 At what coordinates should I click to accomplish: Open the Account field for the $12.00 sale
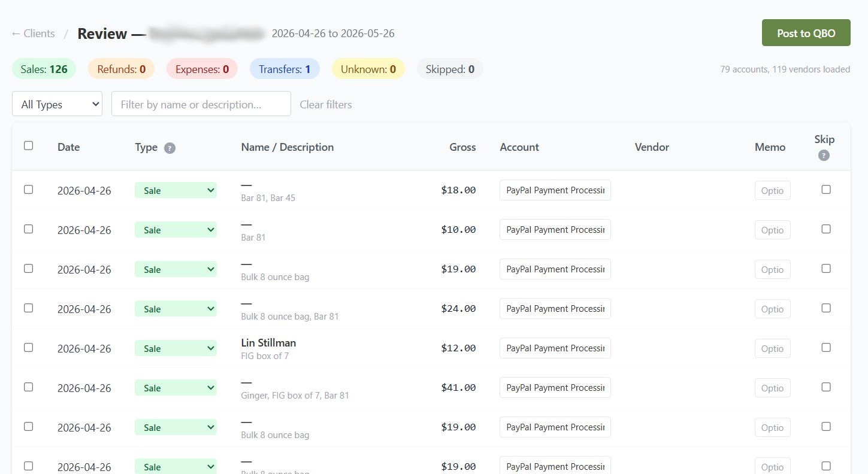point(555,348)
